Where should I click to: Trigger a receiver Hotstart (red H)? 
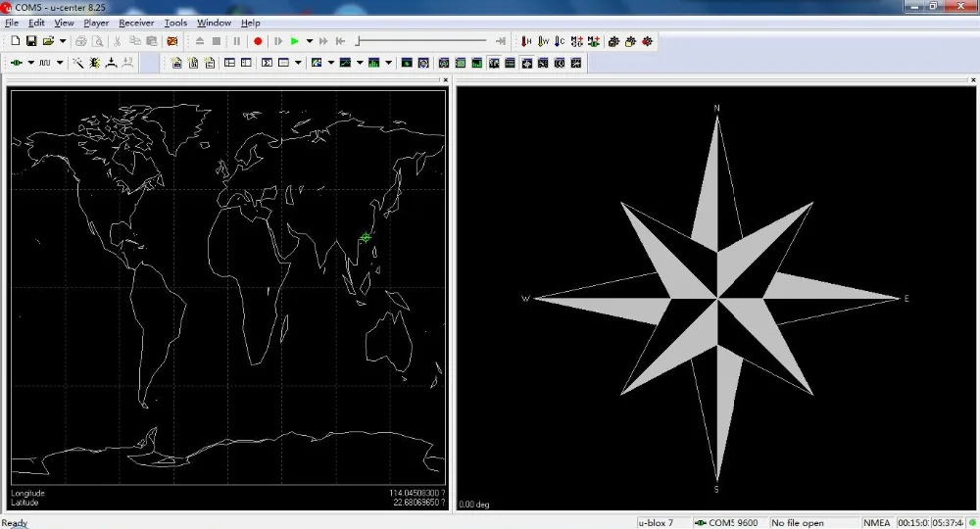pyautogui.click(x=526, y=41)
